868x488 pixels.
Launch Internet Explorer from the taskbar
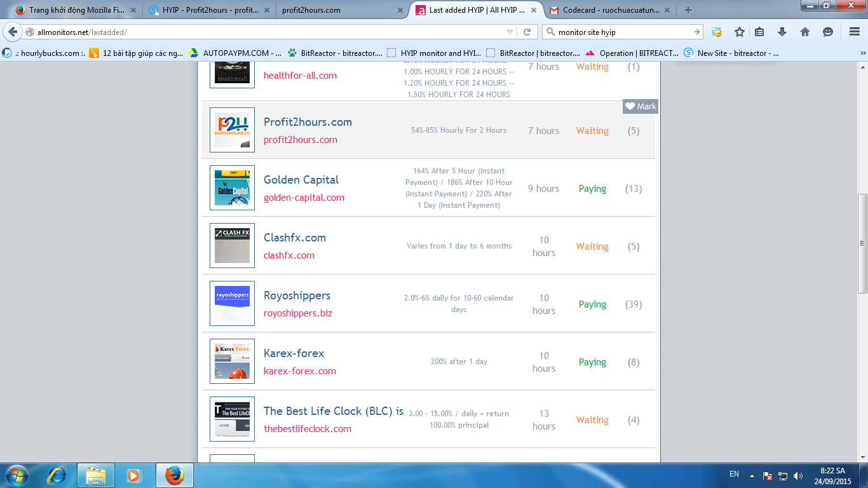57,475
